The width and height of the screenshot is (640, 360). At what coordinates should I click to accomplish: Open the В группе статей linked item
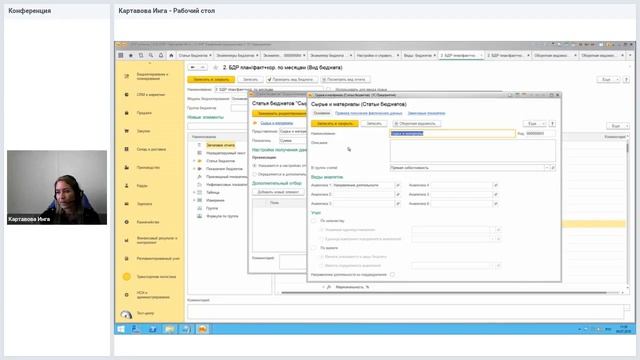[553, 168]
